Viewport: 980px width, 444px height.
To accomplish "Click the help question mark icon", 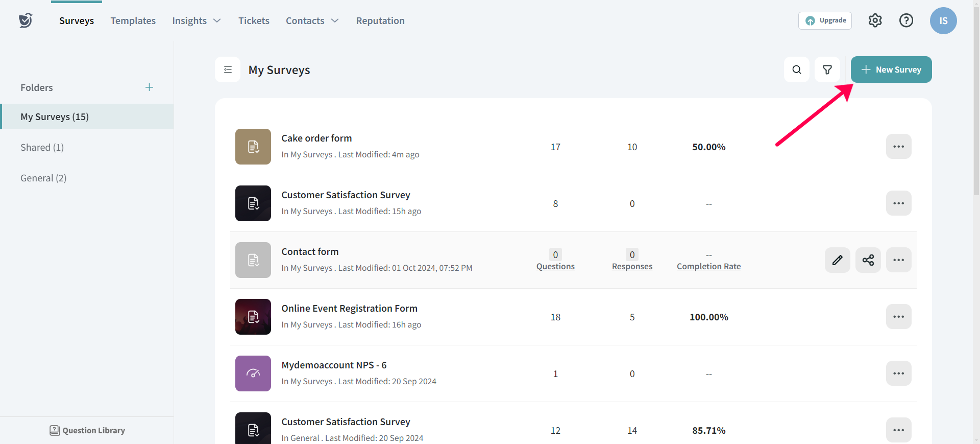I will 906,20.
